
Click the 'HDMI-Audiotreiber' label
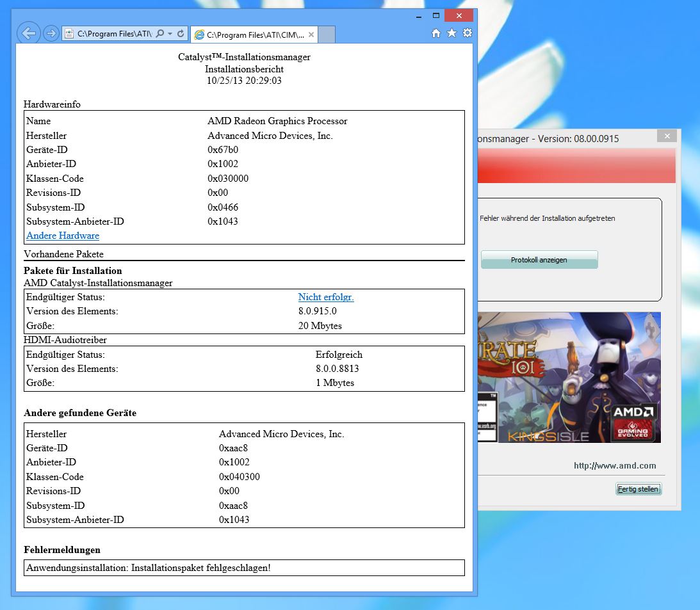65,340
